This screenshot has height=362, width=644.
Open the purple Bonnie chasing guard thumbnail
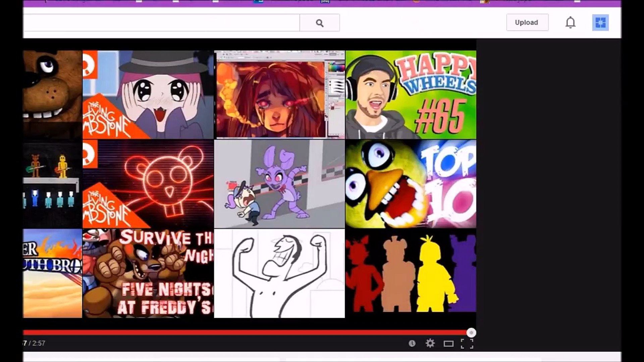(279, 184)
